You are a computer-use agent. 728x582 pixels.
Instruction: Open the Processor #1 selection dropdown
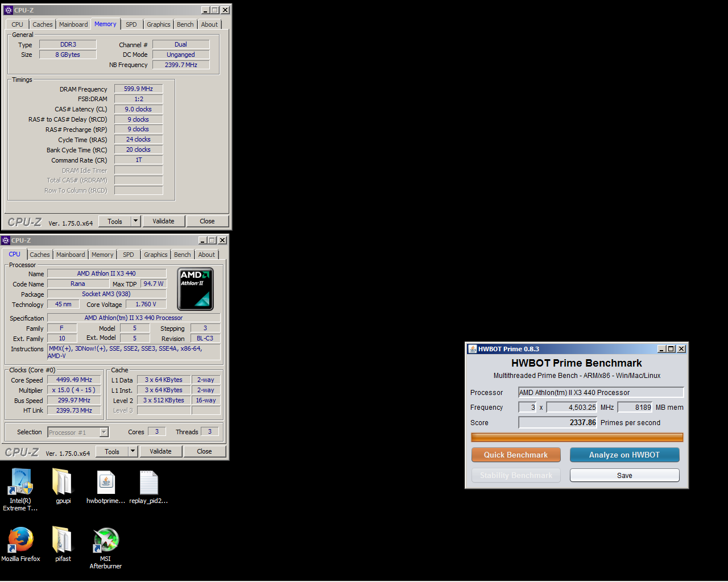(78, 433)
